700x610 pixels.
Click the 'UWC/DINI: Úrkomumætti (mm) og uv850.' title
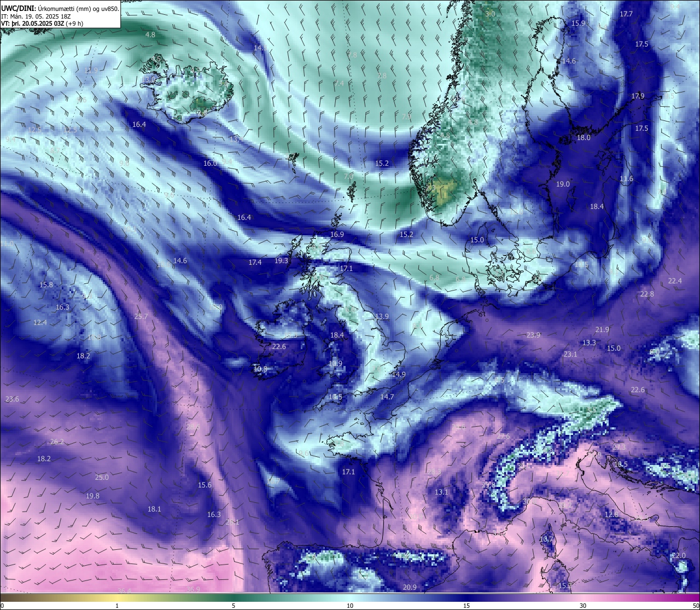tap(60, 9)
